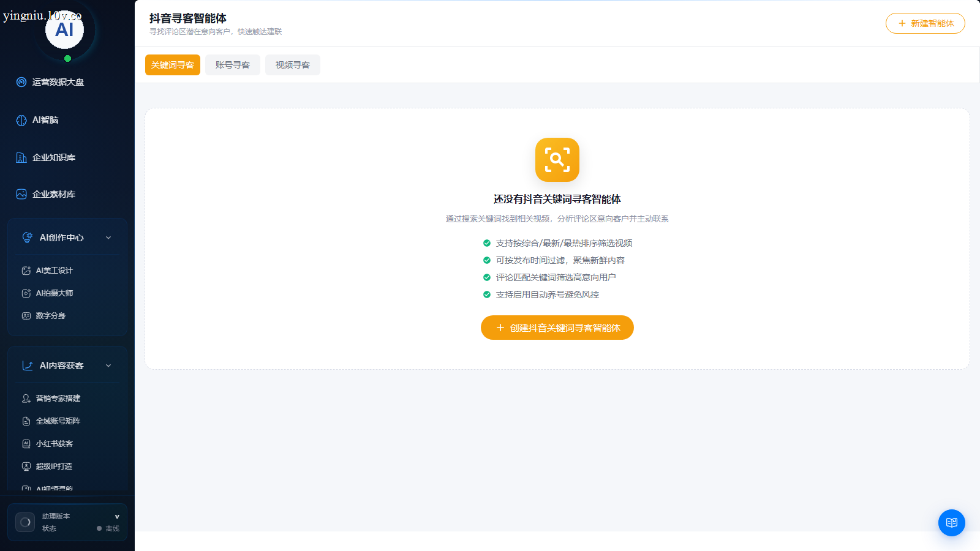980x551 pixels.
Task: Click the 创建抖音关键词寻客智能体 button
Action: point(557,328)
